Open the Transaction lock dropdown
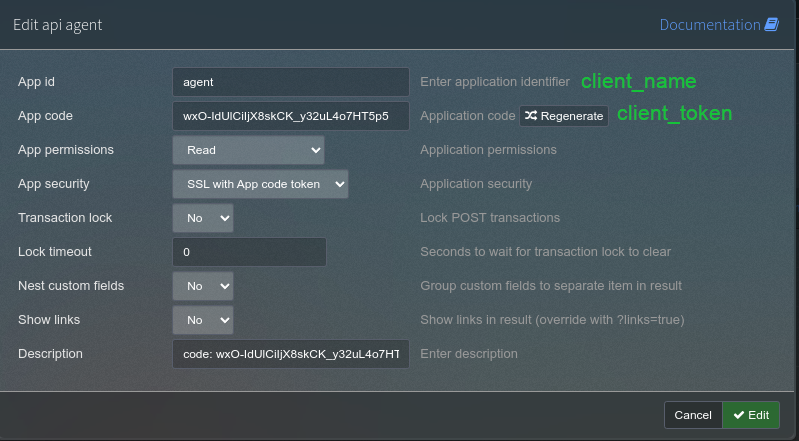Screen dimensions: 799x441 tap(203, 218)
